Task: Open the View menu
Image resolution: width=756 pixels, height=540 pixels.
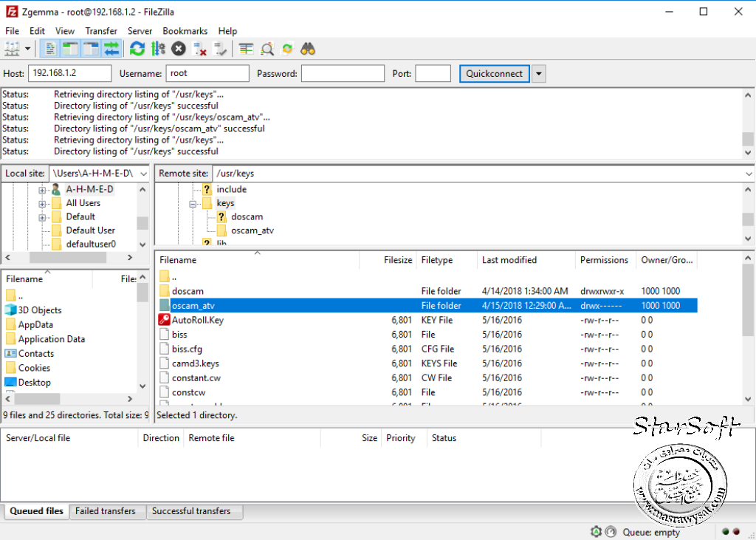Action: 65,31
